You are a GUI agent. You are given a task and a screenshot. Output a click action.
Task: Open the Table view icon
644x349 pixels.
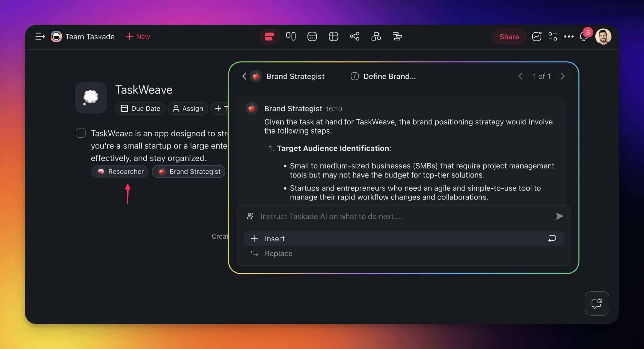coord(333,37)
